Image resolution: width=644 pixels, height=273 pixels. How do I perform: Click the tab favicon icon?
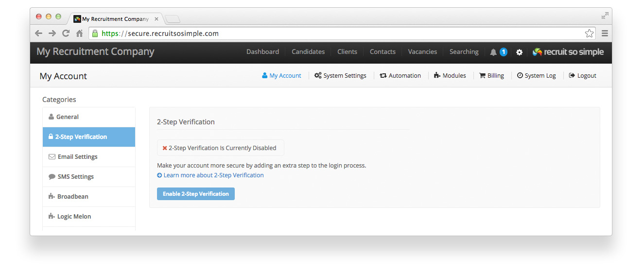tap(77, 19)
